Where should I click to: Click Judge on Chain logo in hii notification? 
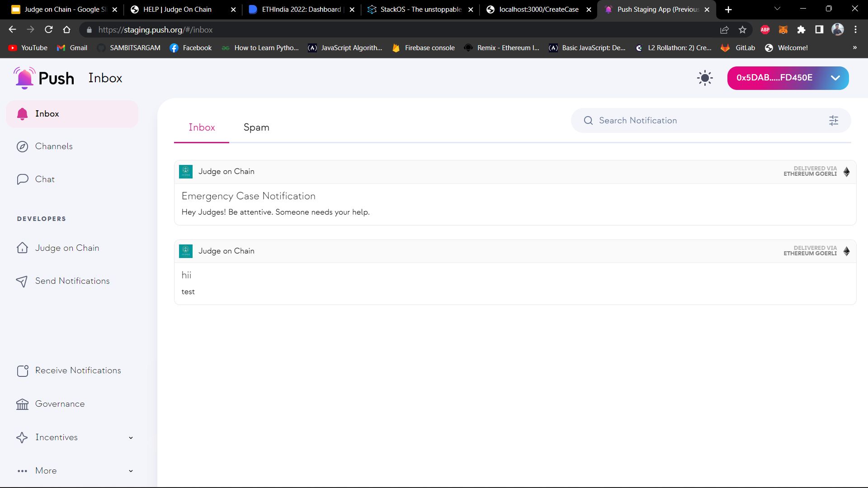(x=186, y=251)
